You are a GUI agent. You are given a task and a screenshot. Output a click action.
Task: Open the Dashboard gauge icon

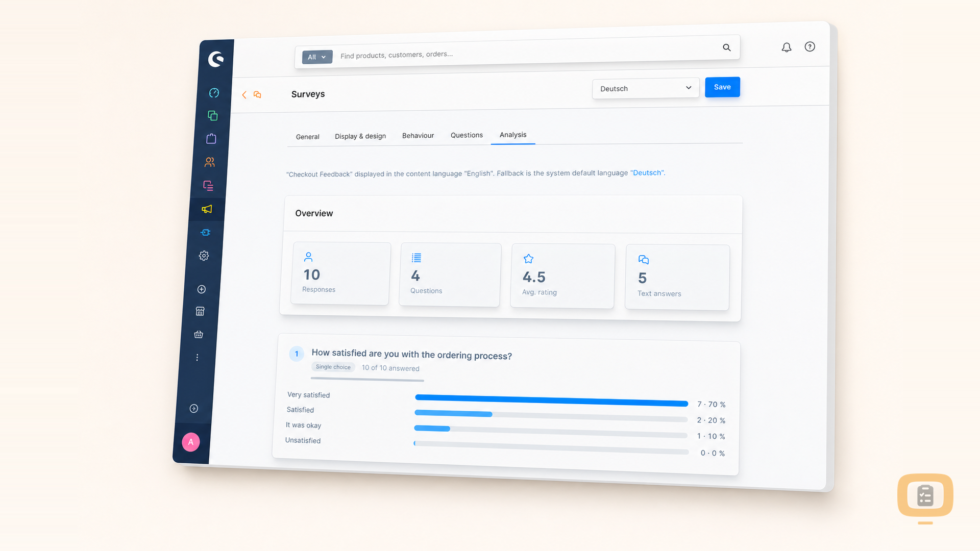pyautogui.click(x=214, y=93)
